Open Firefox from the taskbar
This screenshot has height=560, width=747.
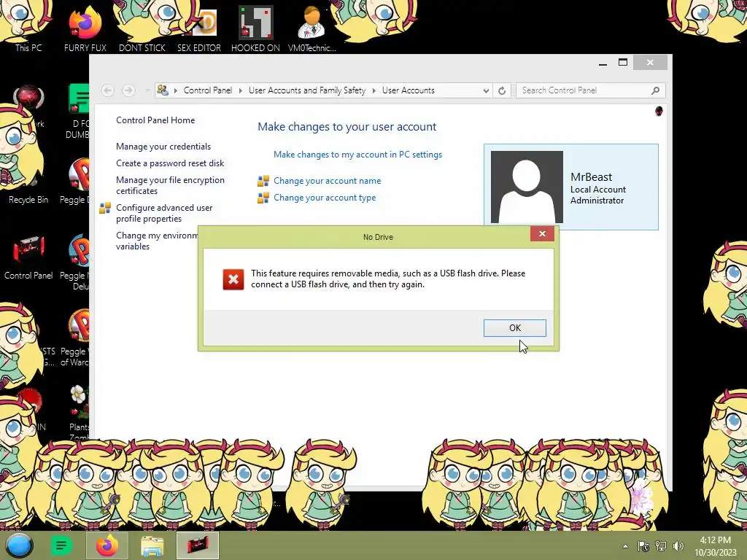(107, 545)
